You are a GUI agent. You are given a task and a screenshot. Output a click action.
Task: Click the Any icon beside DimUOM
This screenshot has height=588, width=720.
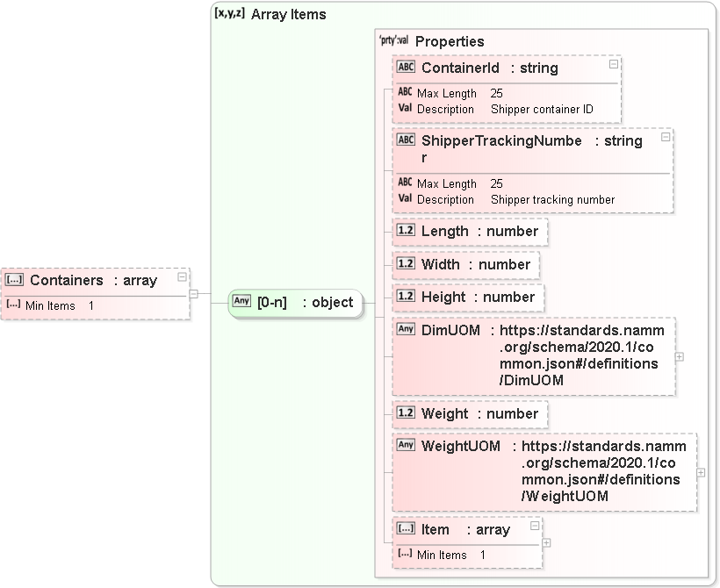point(406,329)
